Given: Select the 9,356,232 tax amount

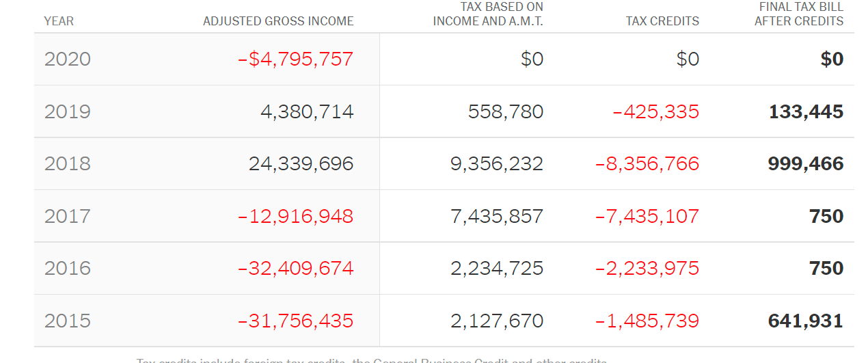Looking at the screenshot, I should coord(497,163).
